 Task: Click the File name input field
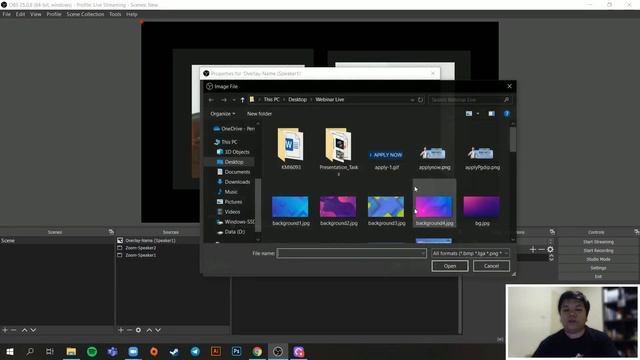point(351,253)
